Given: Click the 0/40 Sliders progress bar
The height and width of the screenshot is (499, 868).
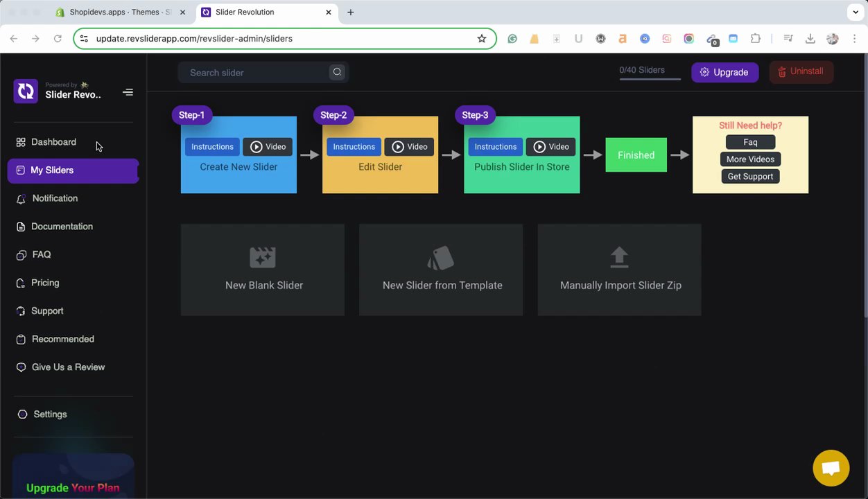Looking at the screenshot, I should pos(650,79).
